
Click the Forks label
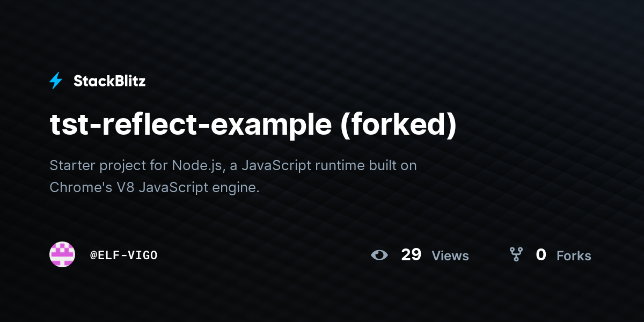point(574,256)
